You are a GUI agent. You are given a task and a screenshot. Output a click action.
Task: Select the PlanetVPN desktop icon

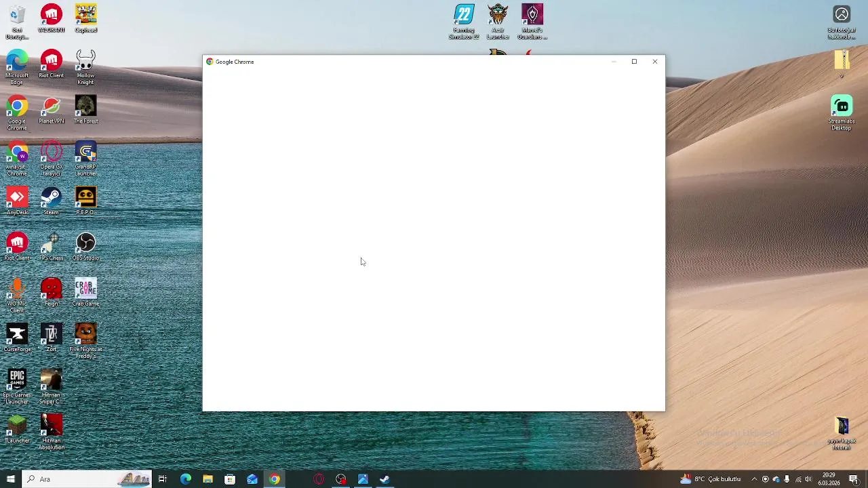pos(51,110)
